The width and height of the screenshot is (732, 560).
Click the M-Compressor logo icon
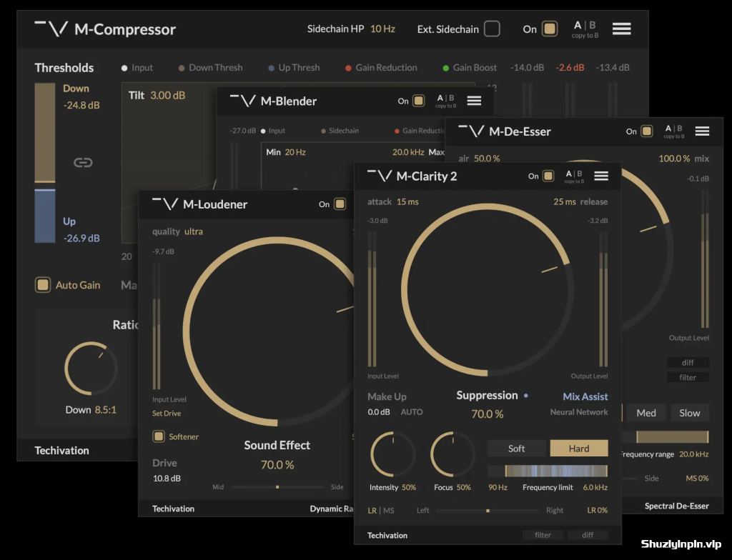point(51,29)
